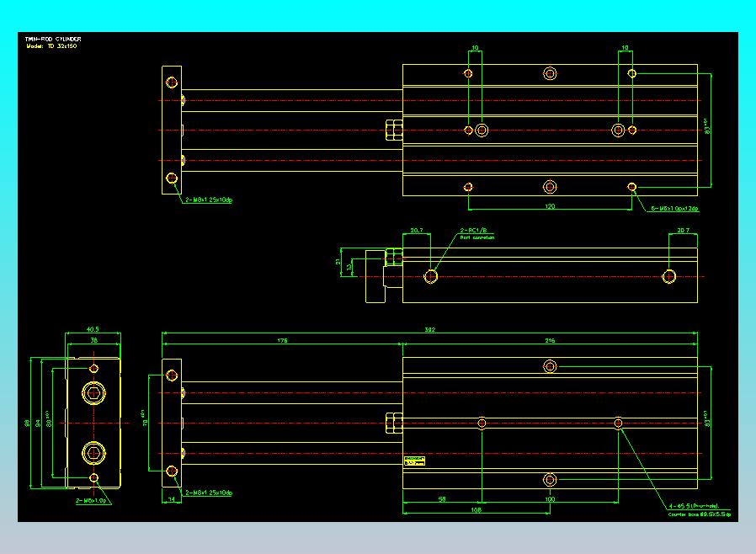
Task: Select the 20.7 port dimension on side view
Action: 415,228
